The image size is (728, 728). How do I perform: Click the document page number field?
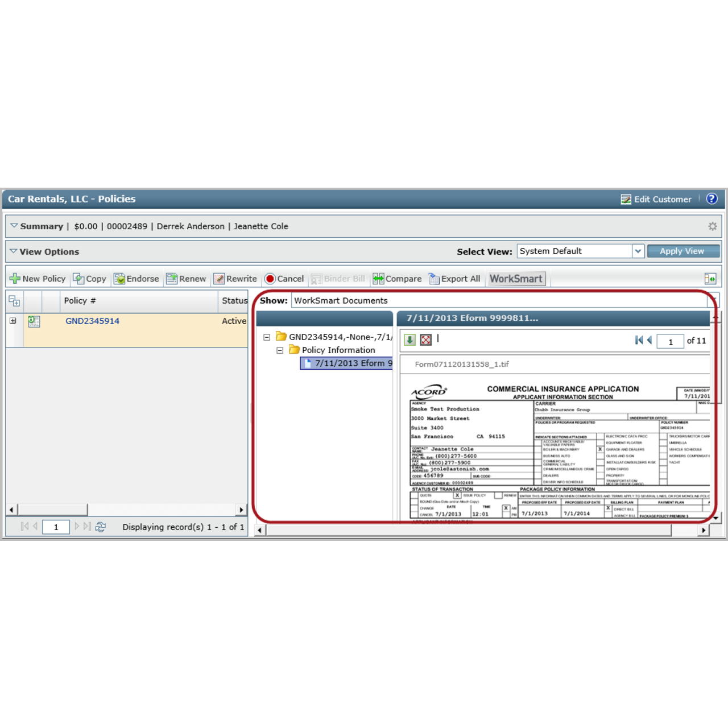(x=671, y=341)
